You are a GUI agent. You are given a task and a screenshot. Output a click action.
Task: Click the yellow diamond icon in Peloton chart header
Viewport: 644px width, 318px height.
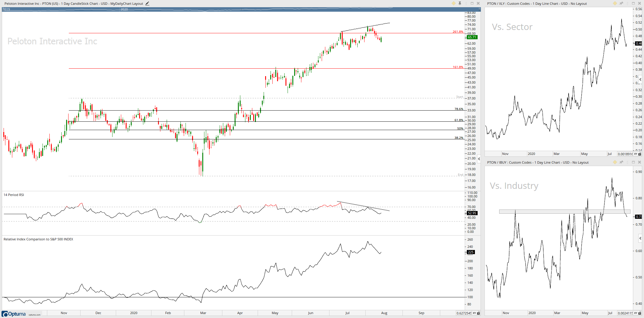tap(454, 3)
